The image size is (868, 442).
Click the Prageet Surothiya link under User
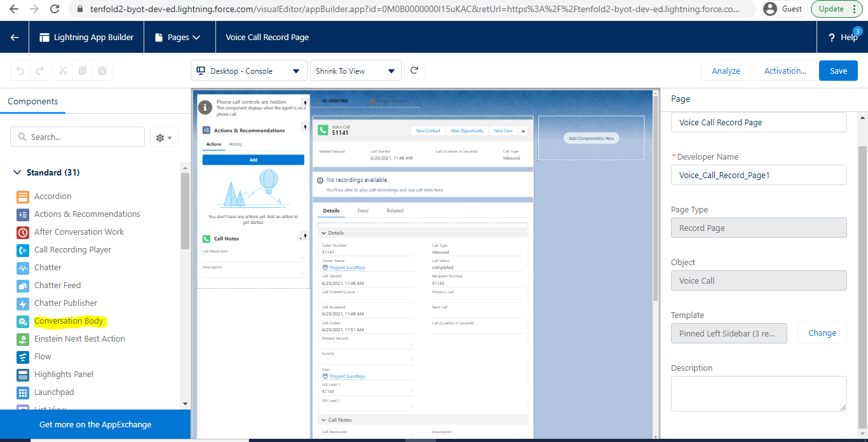click(347, 376)
